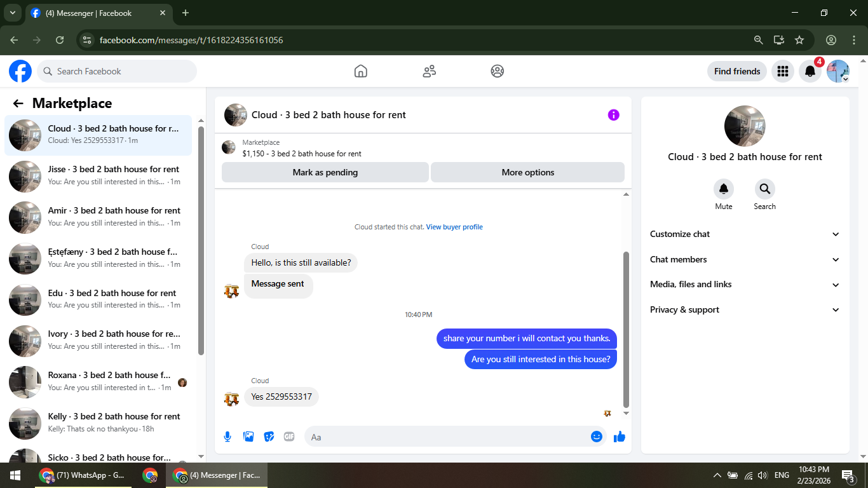This screenshot has width=868, height=488.
Task: Expand Chat members section
Action: point(745,259)
